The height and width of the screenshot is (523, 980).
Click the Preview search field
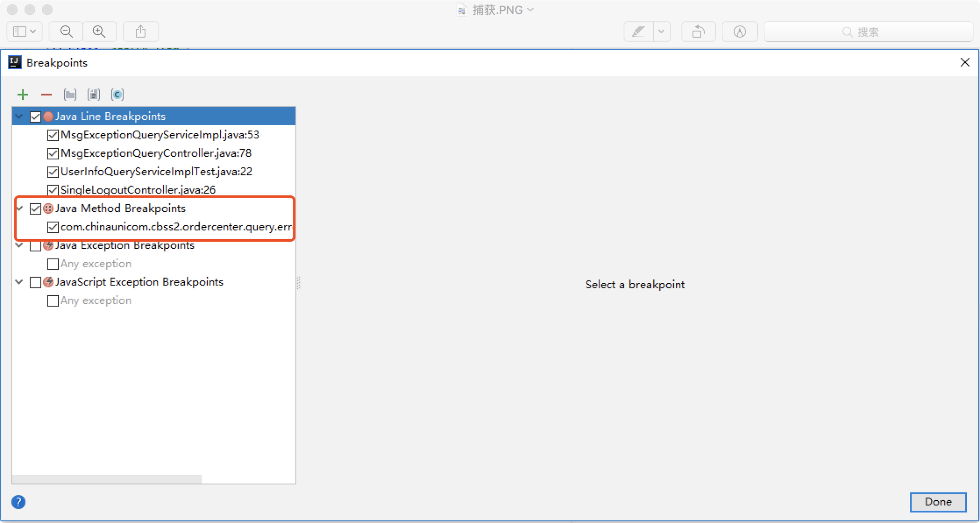point(868,31)
